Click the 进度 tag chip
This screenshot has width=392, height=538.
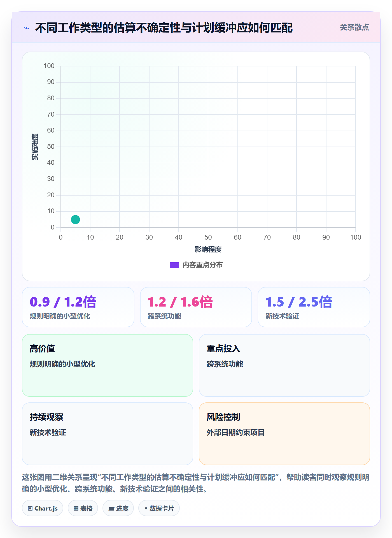click(x=118, y=508)
